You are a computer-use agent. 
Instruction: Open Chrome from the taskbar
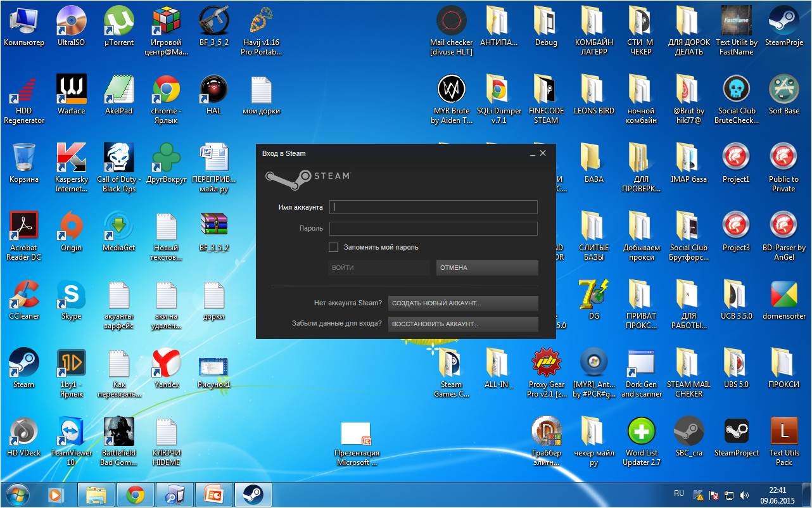(135, 495)
